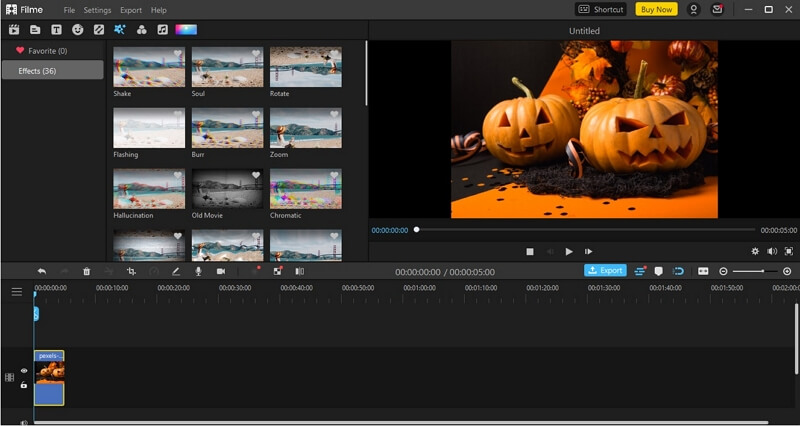Click the split-compare icon in timeline toolbar
Screen dimensions: 800x426
click(300, 271)
